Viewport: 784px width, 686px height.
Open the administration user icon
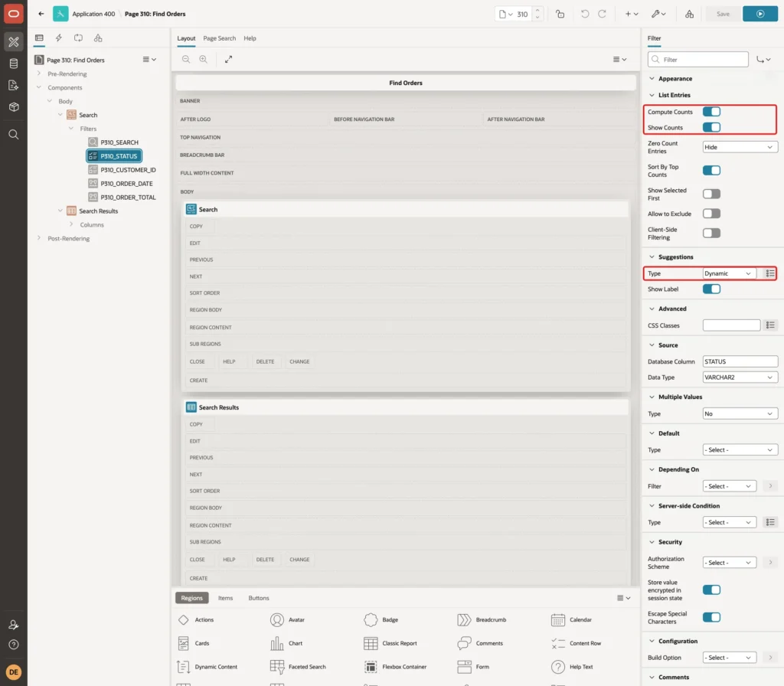click(14, 625)
